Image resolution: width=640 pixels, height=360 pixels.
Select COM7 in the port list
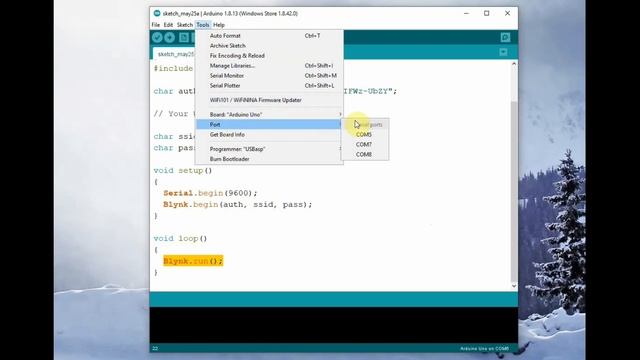[365, 144]
